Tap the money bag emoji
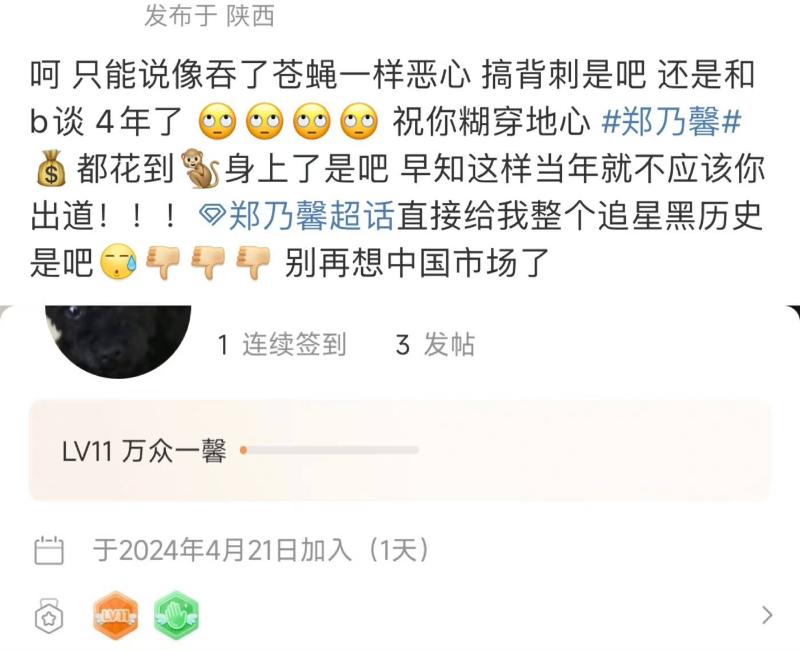The image size is (800, 651). (x=51, y=169)
